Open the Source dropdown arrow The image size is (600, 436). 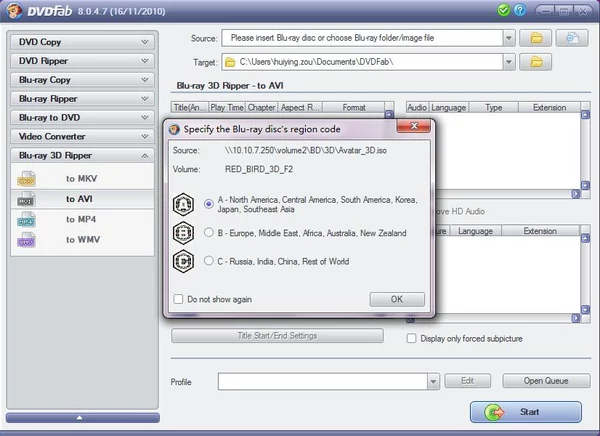[509, 38]
